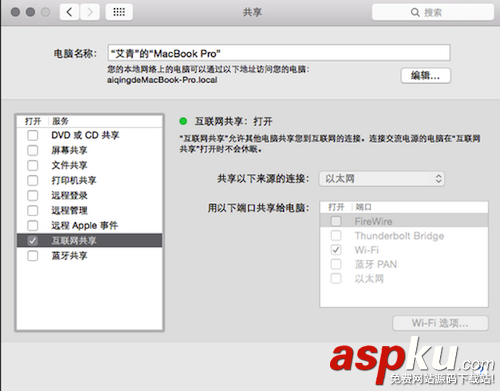Select Wi-Fi port row
Screen dimensions: 500x391
[x=404, y=250]
